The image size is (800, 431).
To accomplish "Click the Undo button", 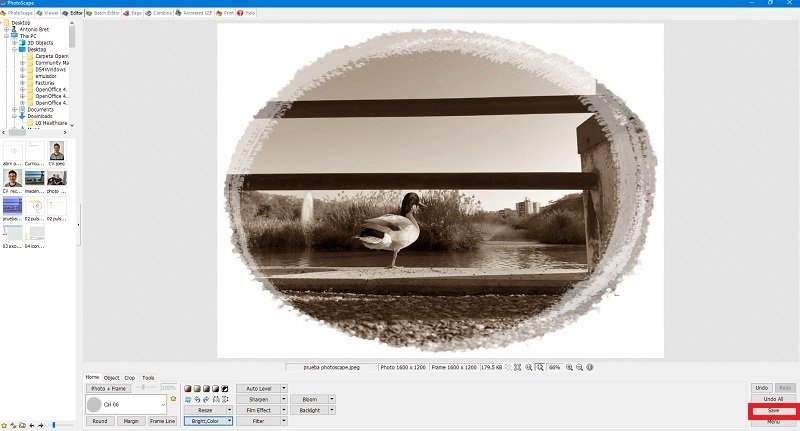I will tap(762, 388).
